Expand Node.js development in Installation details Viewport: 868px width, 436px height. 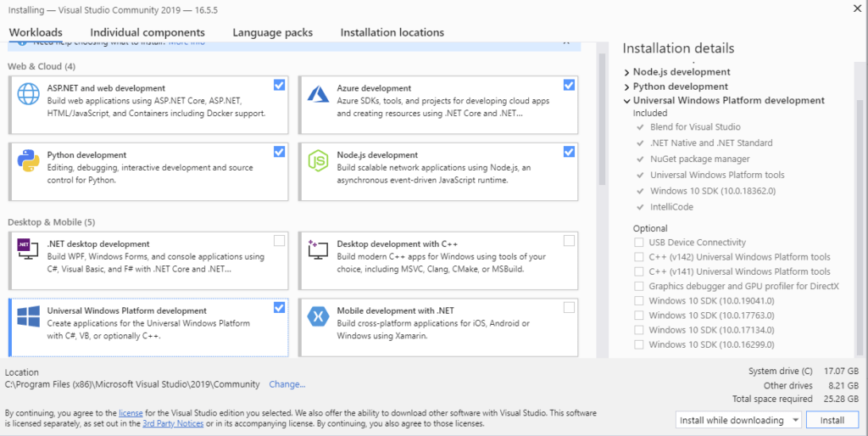(627, 72)
